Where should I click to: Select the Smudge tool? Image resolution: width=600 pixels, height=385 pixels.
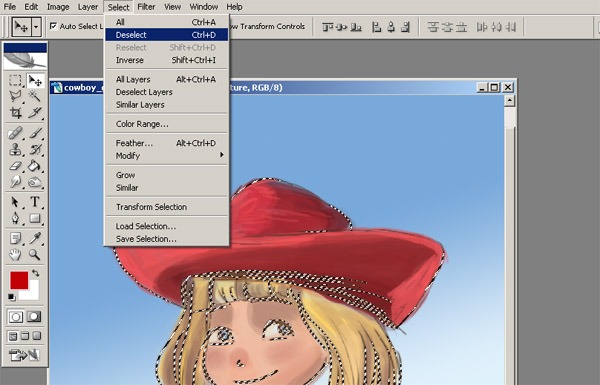[x=15, y=182]
